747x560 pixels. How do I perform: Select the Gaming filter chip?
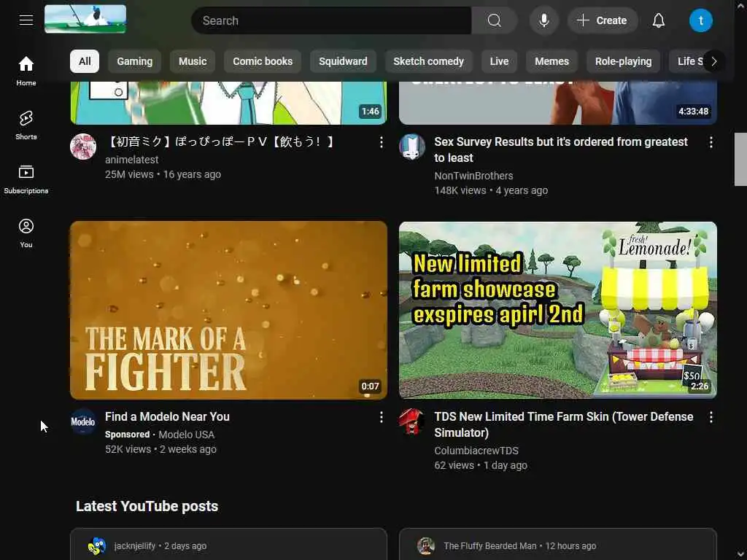(135, 61)
